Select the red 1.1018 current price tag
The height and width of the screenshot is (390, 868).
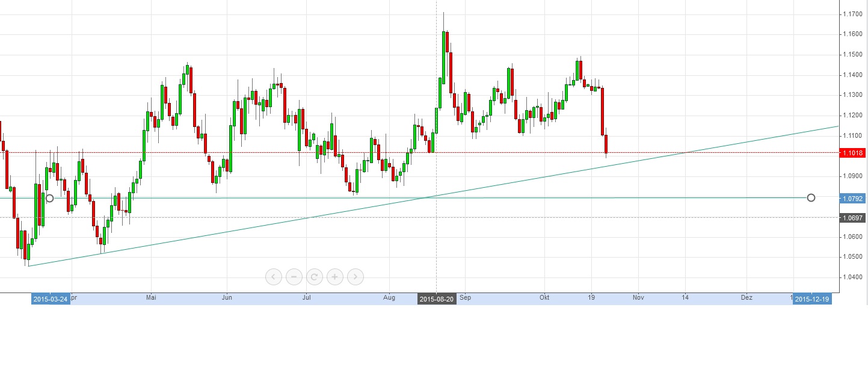pyautogui.click(x=852, y=153)
